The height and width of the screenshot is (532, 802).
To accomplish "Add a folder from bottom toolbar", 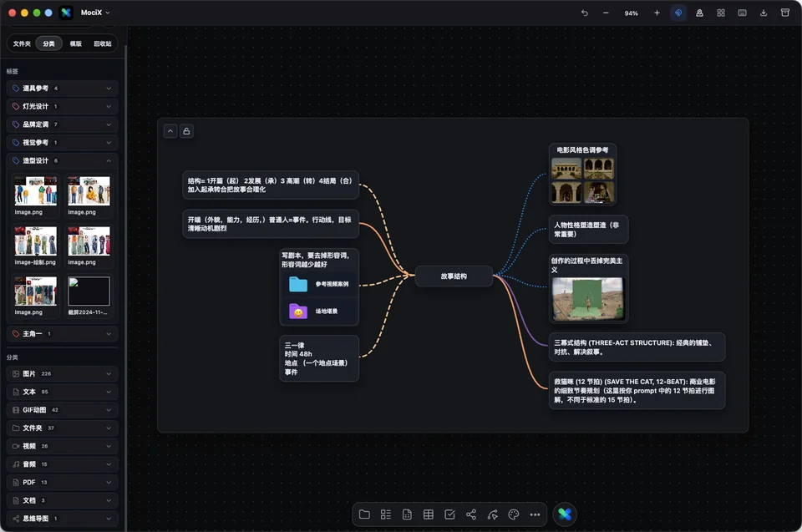I will click(x=365, y=514).
